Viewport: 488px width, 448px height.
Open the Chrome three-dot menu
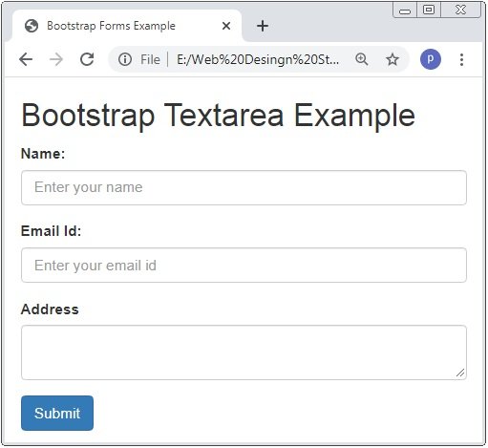(x=461, y=59)
